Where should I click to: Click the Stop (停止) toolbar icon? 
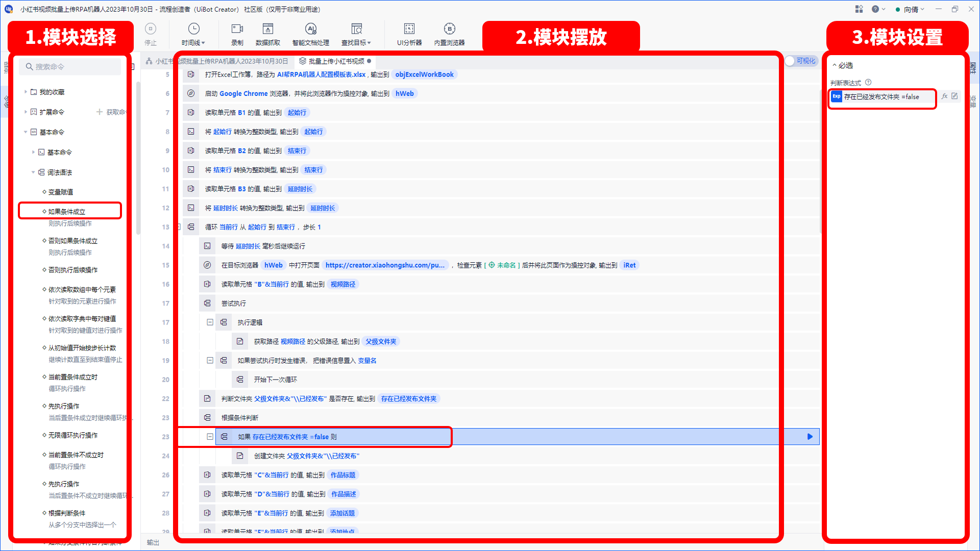coord(151,29)
